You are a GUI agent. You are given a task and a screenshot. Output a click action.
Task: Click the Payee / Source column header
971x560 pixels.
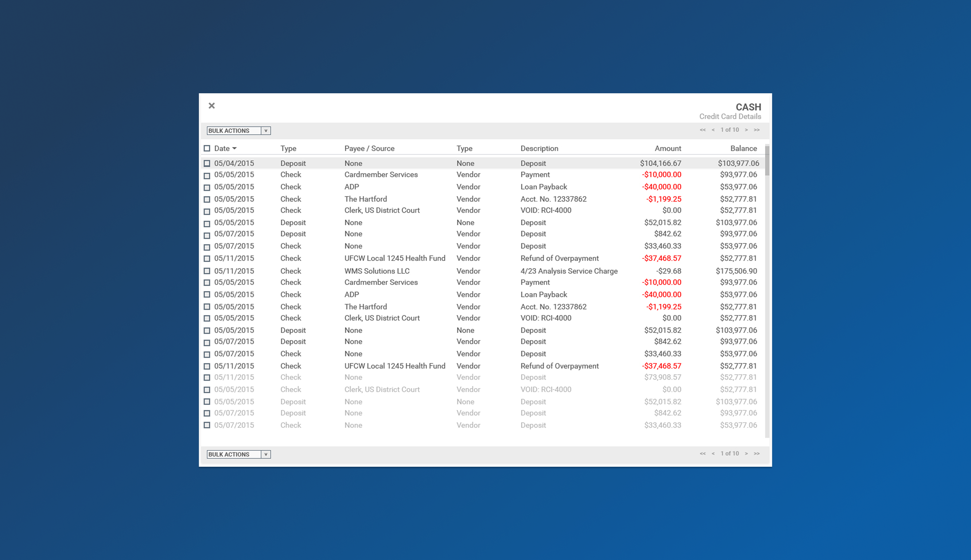pos(369,148)
